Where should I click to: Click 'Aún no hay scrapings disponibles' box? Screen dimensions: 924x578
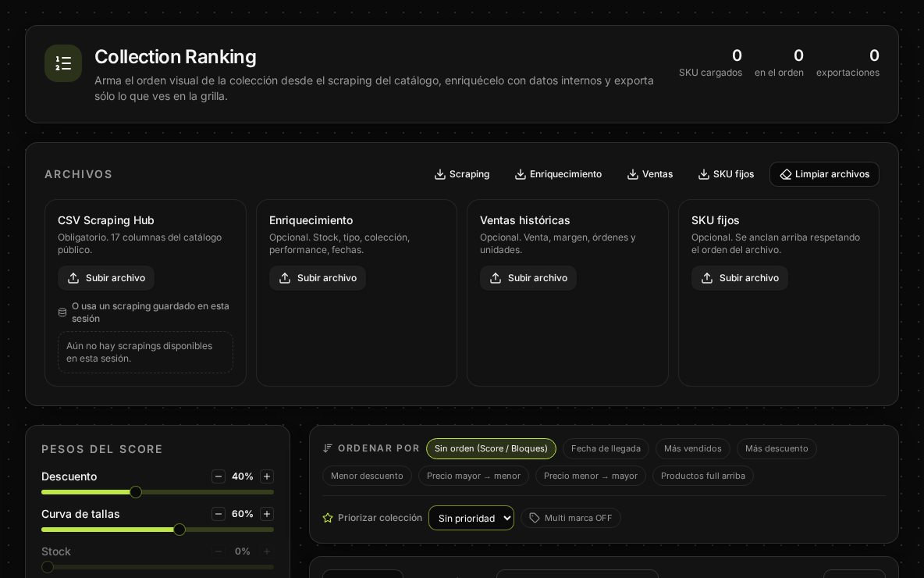[146, 352]
